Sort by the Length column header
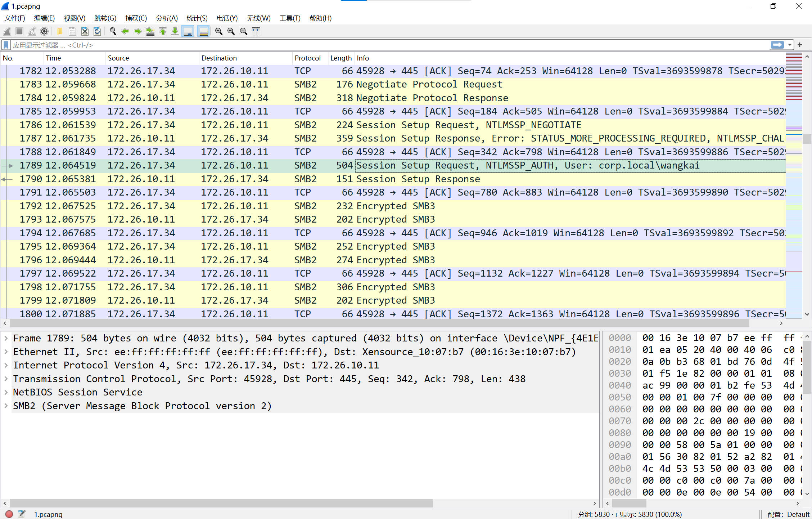This screenshot has width=812, height=519. pos(341,58)
